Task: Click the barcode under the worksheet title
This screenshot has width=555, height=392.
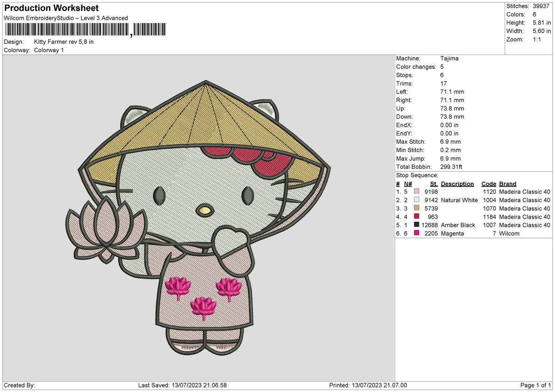Action: pos(85,30)
